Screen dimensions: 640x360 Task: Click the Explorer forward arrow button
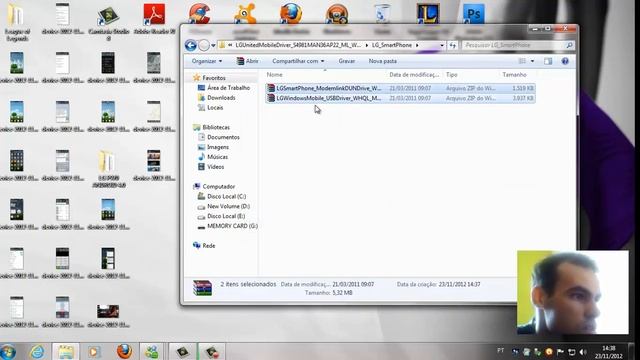(204, 45)
